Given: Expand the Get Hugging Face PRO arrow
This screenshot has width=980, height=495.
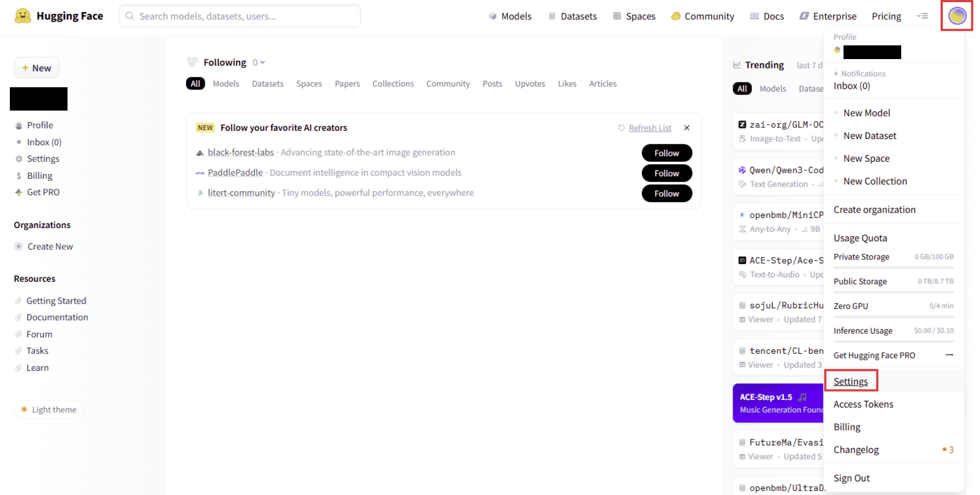Looking at the screenshot, I should coord(949,355).
